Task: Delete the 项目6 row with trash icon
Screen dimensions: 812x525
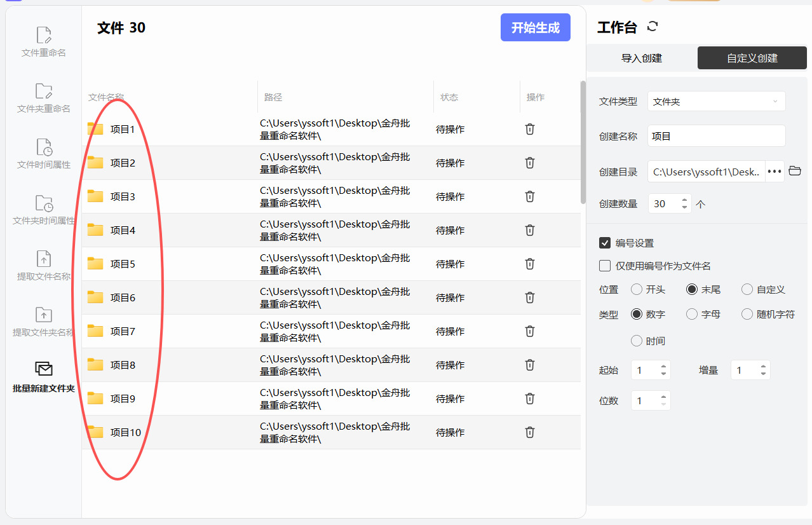Action: click(x=529, y=297)
